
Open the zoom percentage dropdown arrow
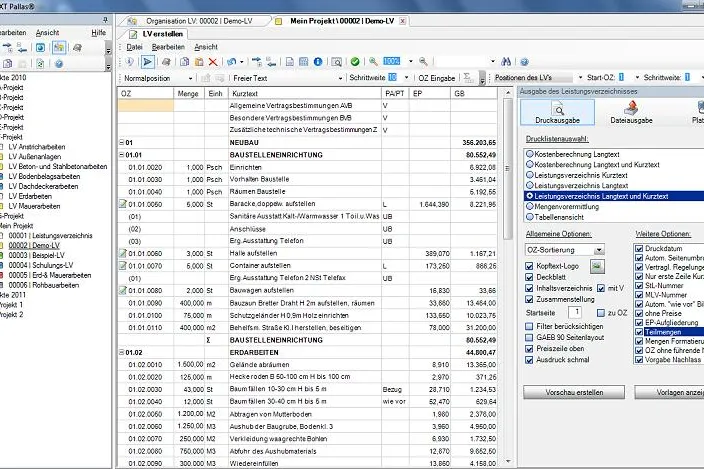(x=410, y=61)
